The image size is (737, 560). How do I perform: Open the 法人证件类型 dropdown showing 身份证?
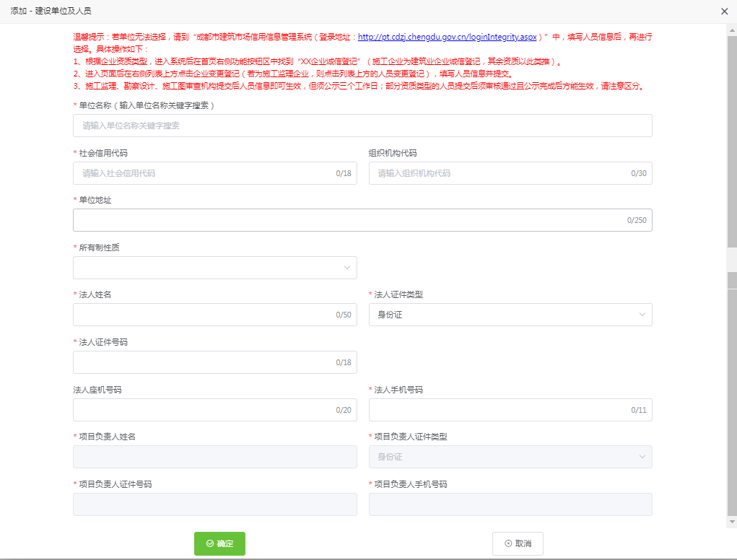(510, 315)
